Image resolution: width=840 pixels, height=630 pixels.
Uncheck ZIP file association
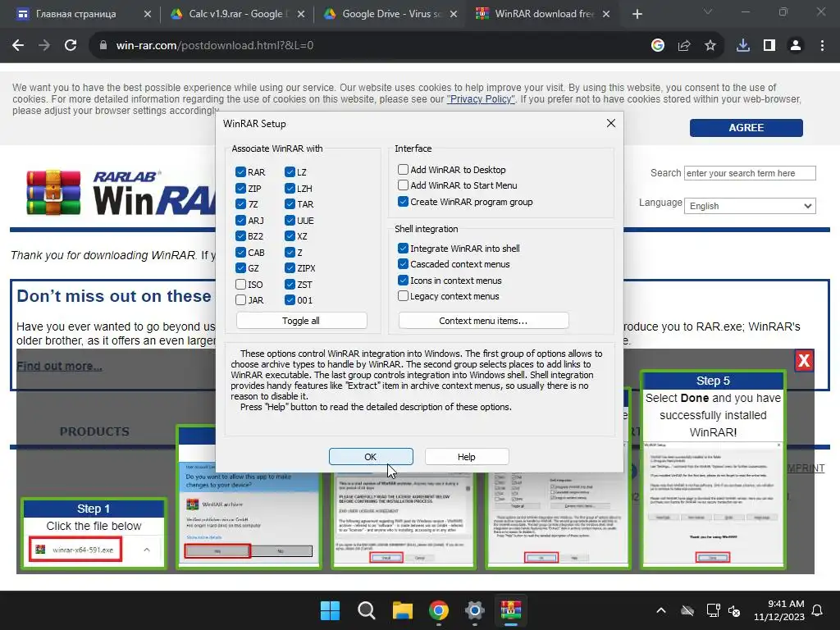click(x=240, y=188)
